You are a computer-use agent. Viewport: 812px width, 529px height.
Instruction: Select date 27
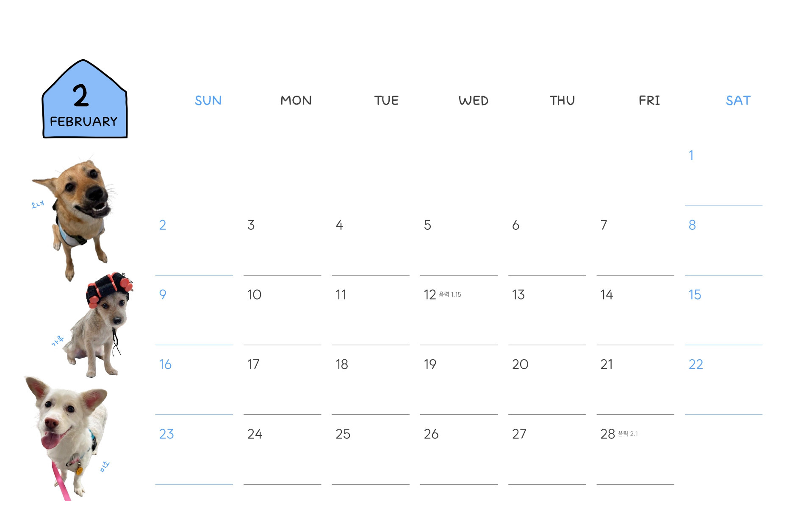point(519,434)
